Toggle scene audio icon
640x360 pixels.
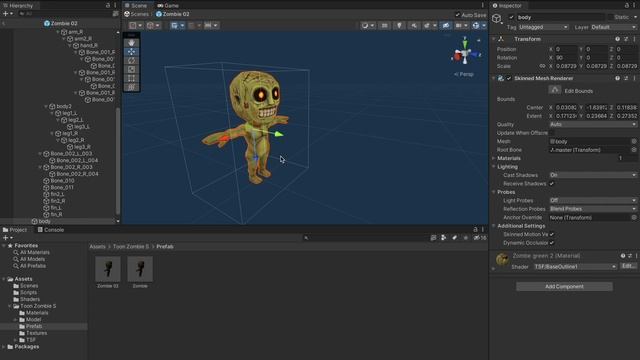coord(414,25)
